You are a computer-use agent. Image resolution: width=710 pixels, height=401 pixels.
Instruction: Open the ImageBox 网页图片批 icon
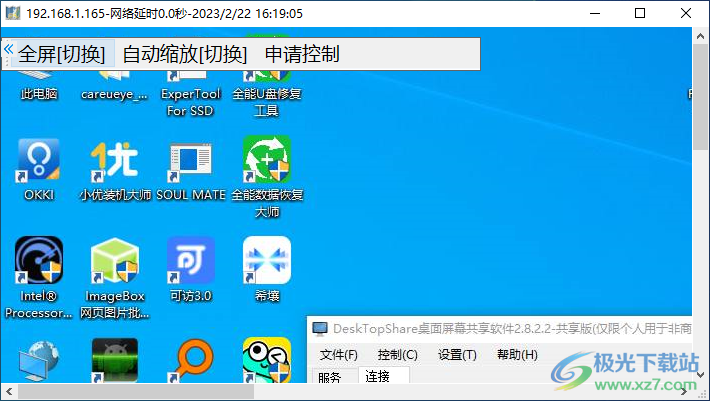click(x=115, y=260)
